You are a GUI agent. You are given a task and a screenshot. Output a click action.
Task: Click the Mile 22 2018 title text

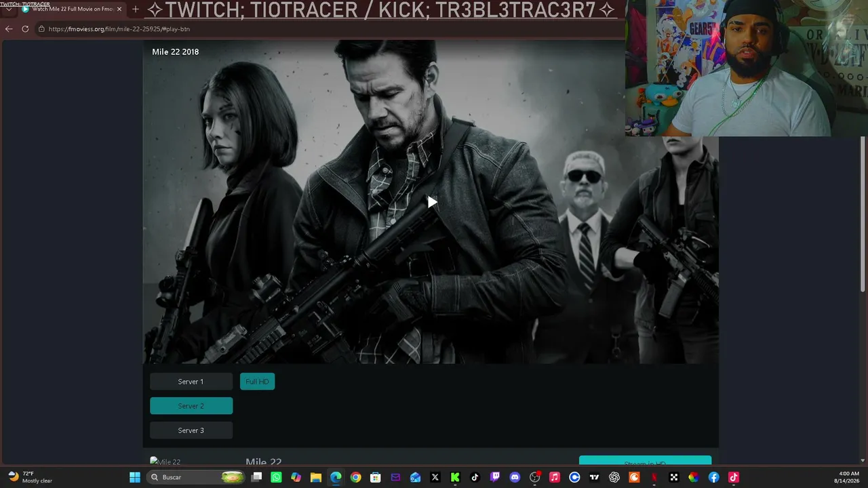(175, 52)
